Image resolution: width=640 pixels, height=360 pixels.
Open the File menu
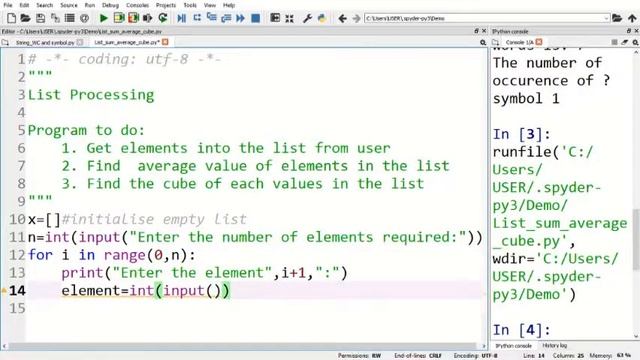click(8, 5)
